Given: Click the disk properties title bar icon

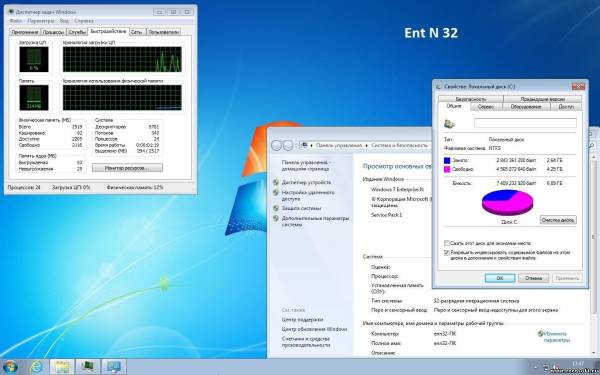Looking at the screenshot, I should [439, 86].
